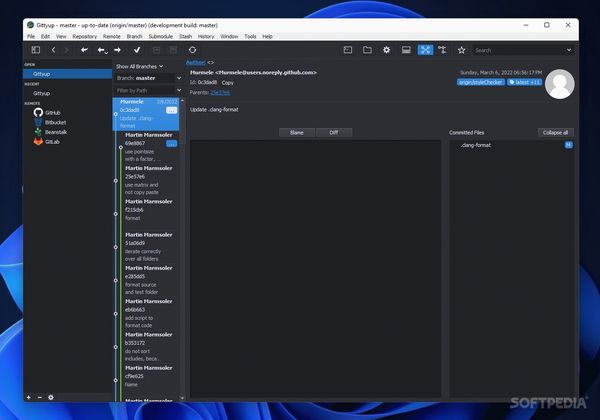Screen dimensions: 600x420
Task: Click the Collapse all button
Action: click(x=555, y=132)
